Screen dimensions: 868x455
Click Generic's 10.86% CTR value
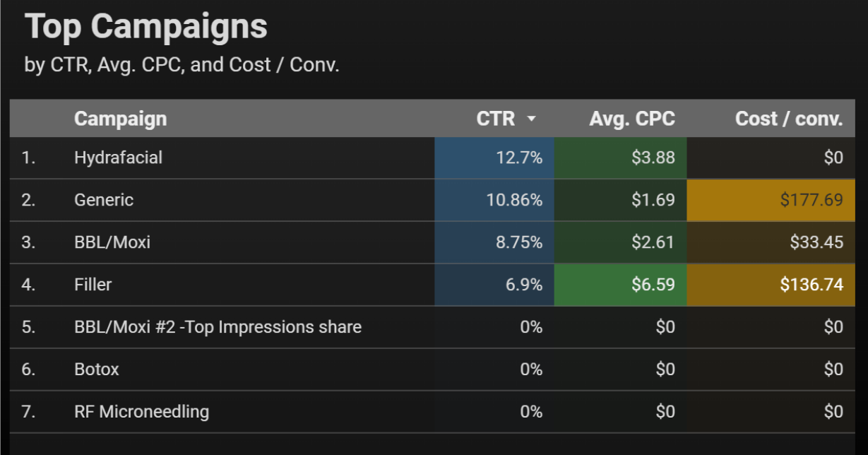tap(514, 200)
